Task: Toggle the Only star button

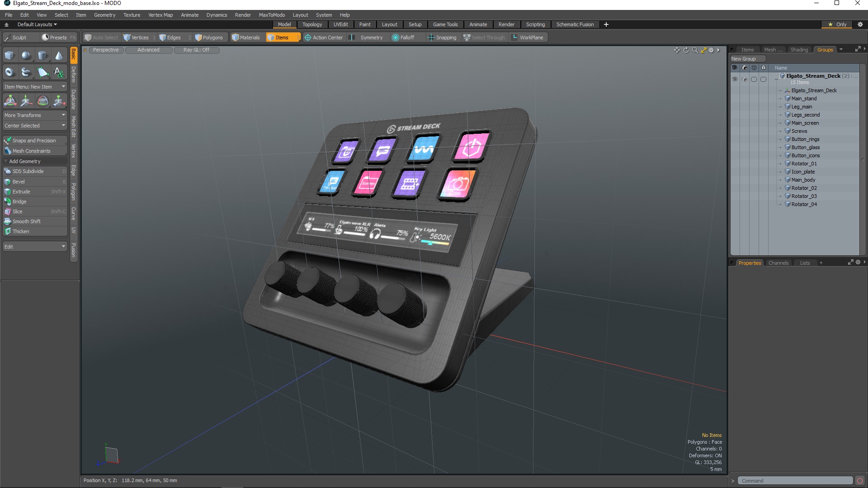Action: click(837, 24)
